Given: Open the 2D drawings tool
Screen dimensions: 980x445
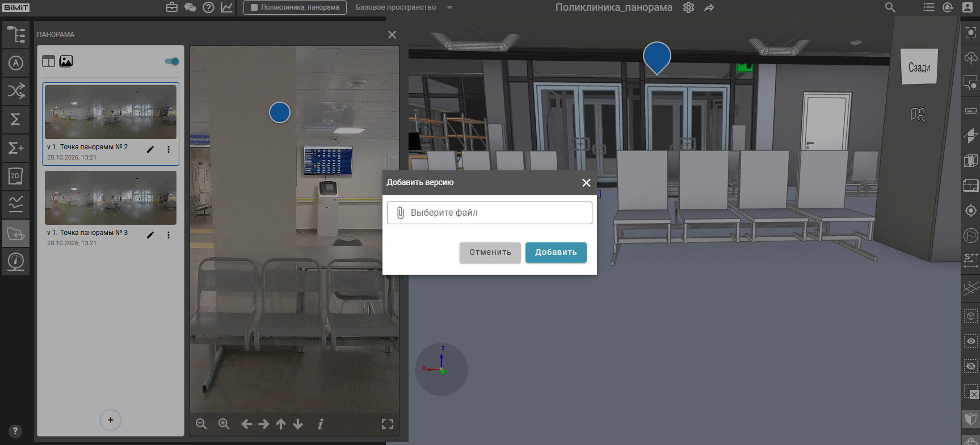Looking at the screenshot, I should coord(16,176).
